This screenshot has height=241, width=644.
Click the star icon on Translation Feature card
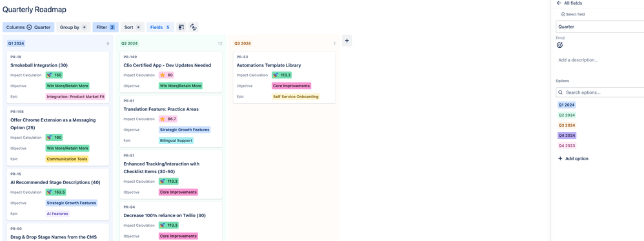click(163, 120)
